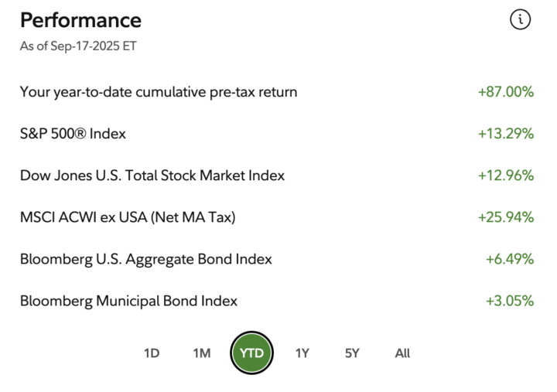Click the As of Sep-17-2025 date text

[78, 46]
